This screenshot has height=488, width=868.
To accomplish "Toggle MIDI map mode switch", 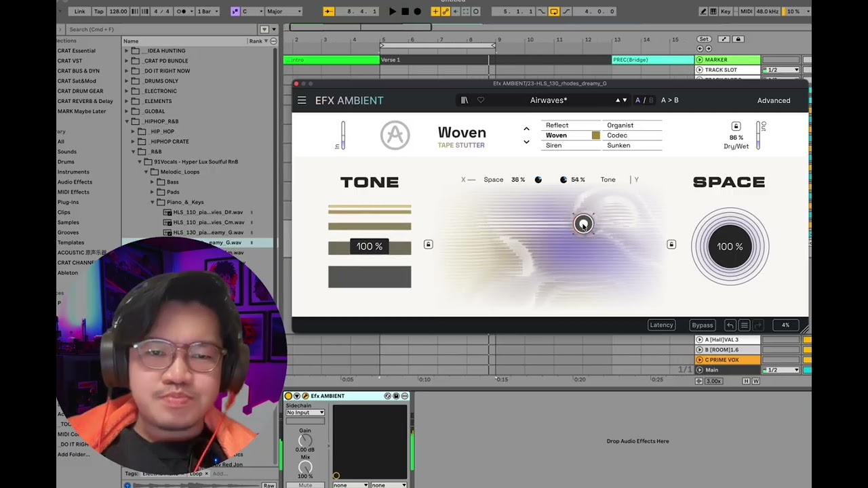I will tap(746, 12).
